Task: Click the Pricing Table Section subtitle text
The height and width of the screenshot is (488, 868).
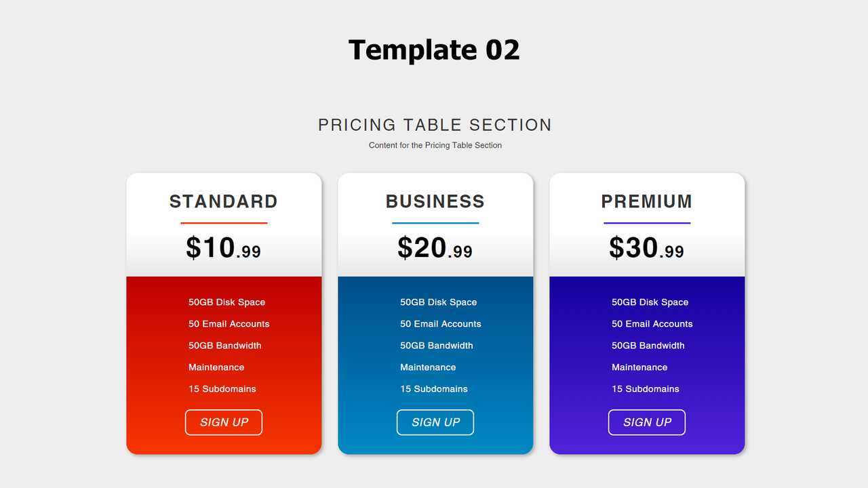Action: pos(435,145)
